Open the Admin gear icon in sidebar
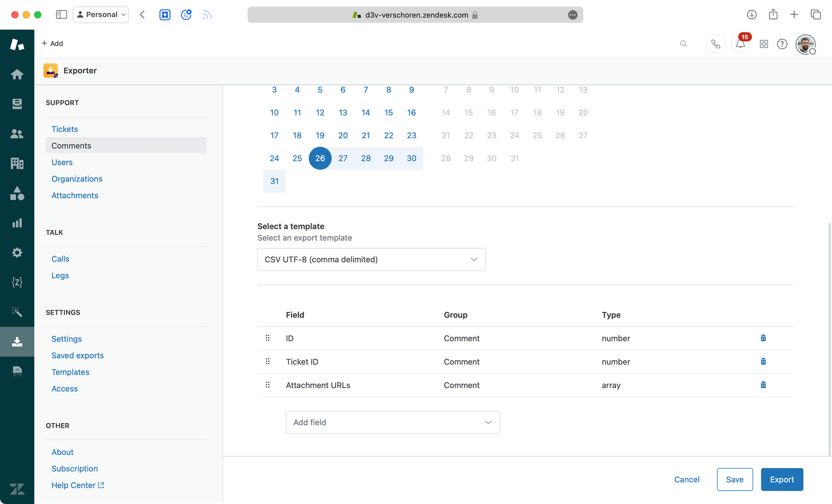832x504 pixels. coord(17,252)
